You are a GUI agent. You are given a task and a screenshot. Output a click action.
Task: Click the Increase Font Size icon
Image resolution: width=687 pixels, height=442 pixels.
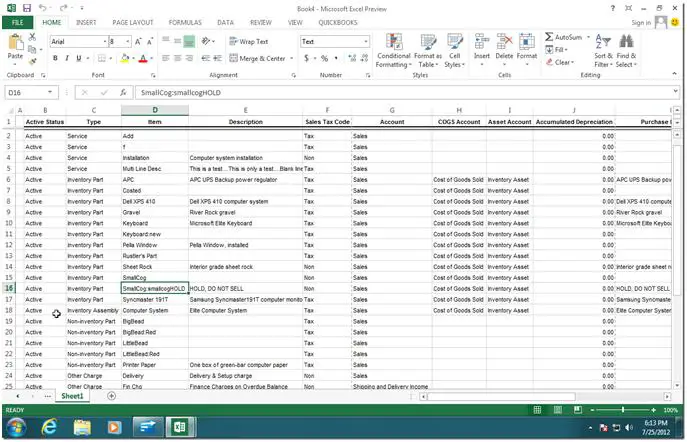pyautogui.click(x=138, y=42)
